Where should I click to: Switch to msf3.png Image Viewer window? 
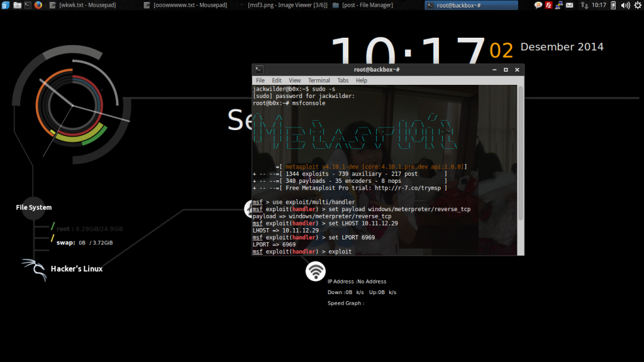coord(284,5)
